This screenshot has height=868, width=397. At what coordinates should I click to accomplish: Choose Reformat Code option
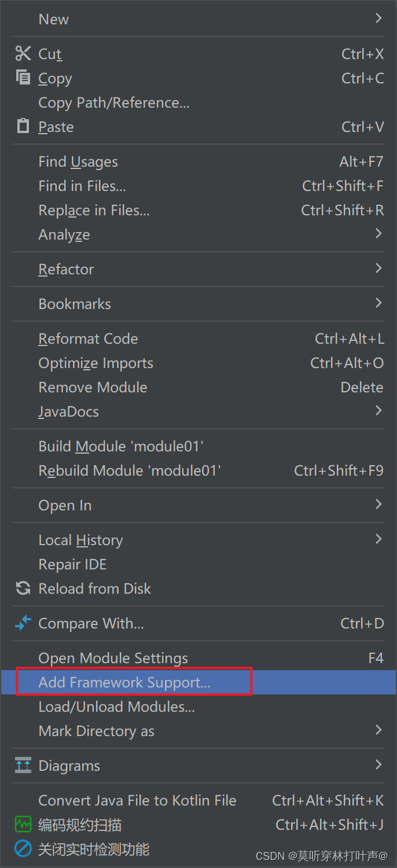point(88,339)
